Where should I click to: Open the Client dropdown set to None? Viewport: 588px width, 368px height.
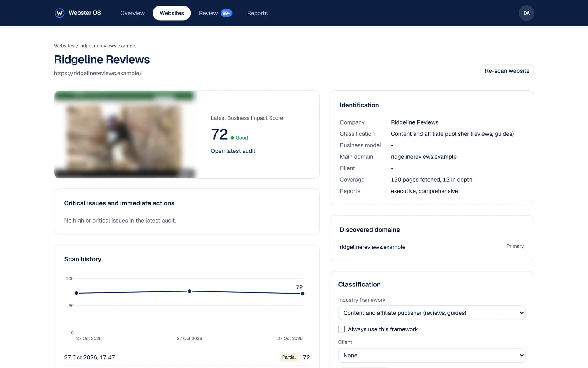pos(432,355)
